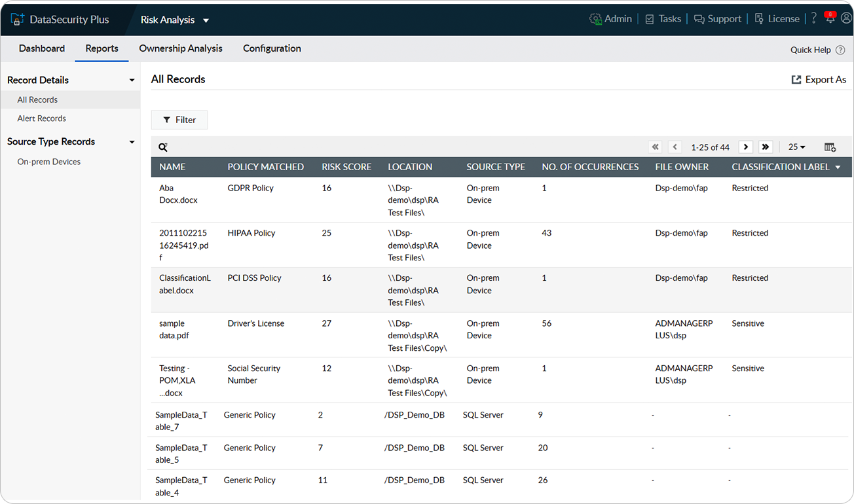Go to the next page arrow
The image size is (854, 504).
tap(745, 147)
